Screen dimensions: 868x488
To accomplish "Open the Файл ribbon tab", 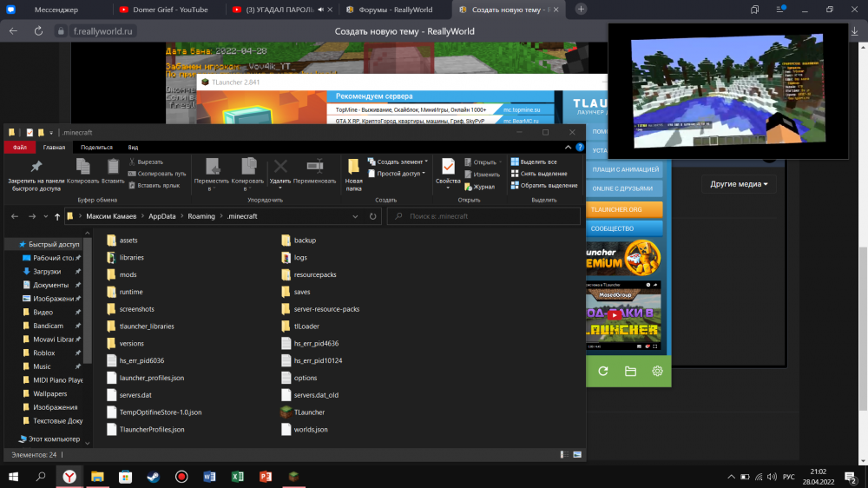I will pos(19,148).
